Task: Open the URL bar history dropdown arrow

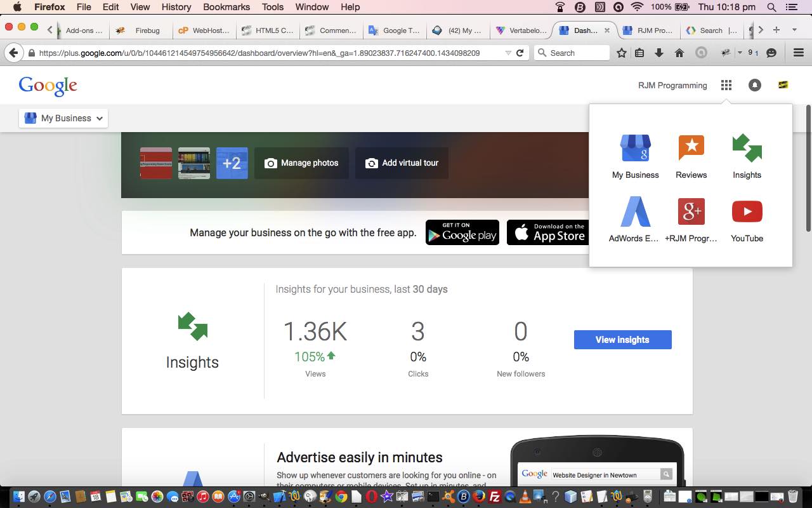Action: pyautogui.click(x=508, y=53)
